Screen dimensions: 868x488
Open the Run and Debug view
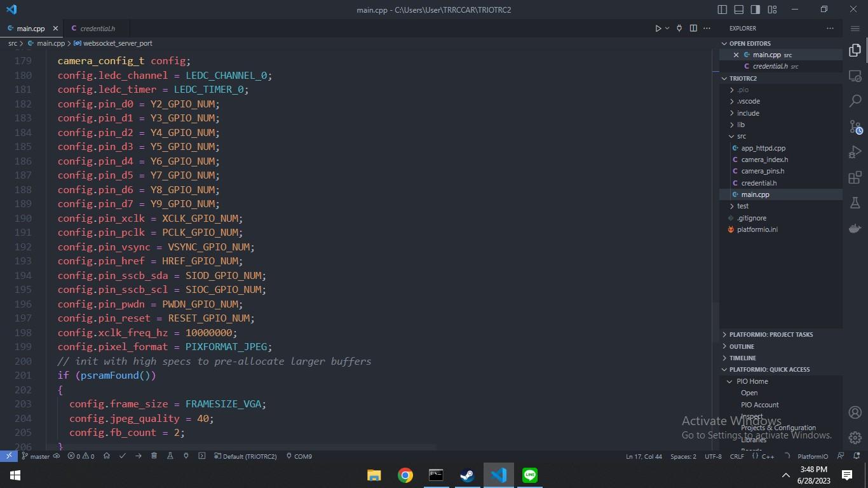pos(855,152)
